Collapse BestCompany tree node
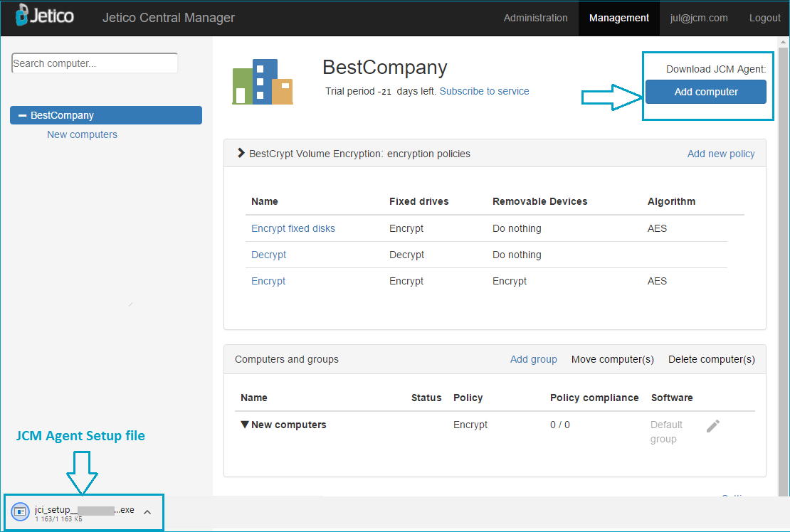The height and width of the screenshot is (532, 790). tap(22, 115)
